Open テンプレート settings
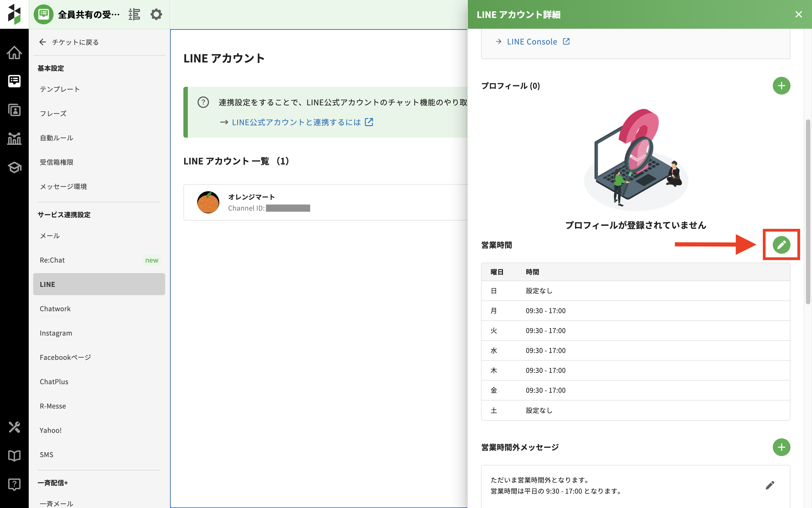The height and width of the screenshot is (508, 812). tap(99, 89)
